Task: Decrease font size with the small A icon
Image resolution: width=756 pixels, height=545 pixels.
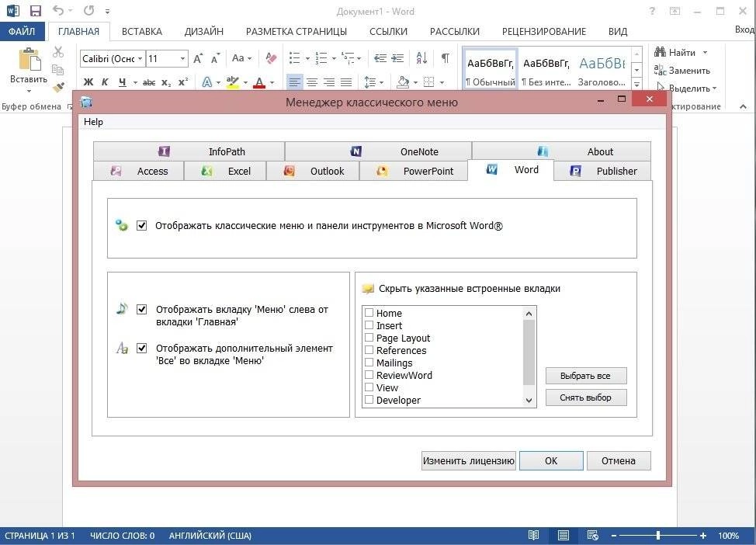Action: [x=215, y=58]
